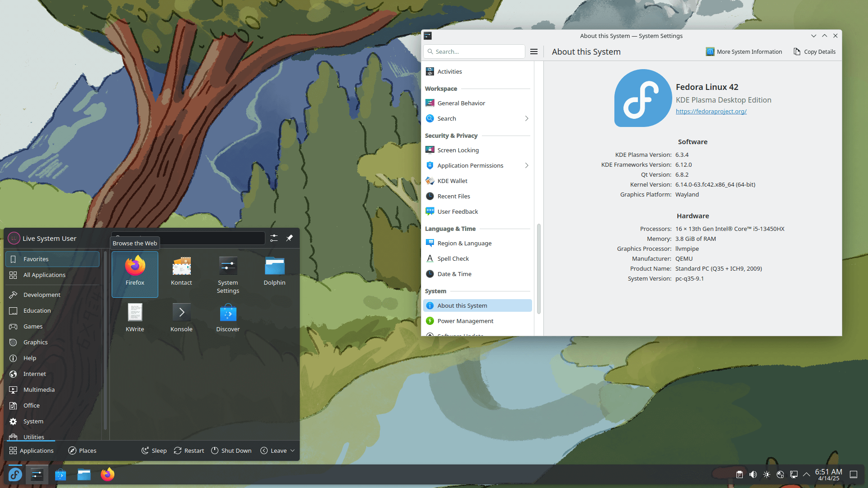
Task: Open the fedoraproject.org link
Action: click(x=711, y=111)
